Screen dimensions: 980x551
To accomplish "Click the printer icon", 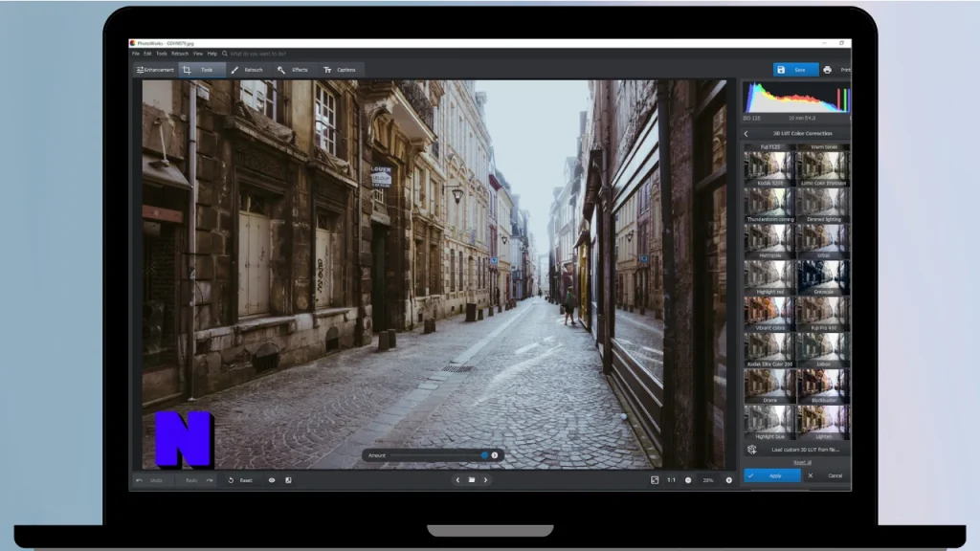I will (827, 70).
